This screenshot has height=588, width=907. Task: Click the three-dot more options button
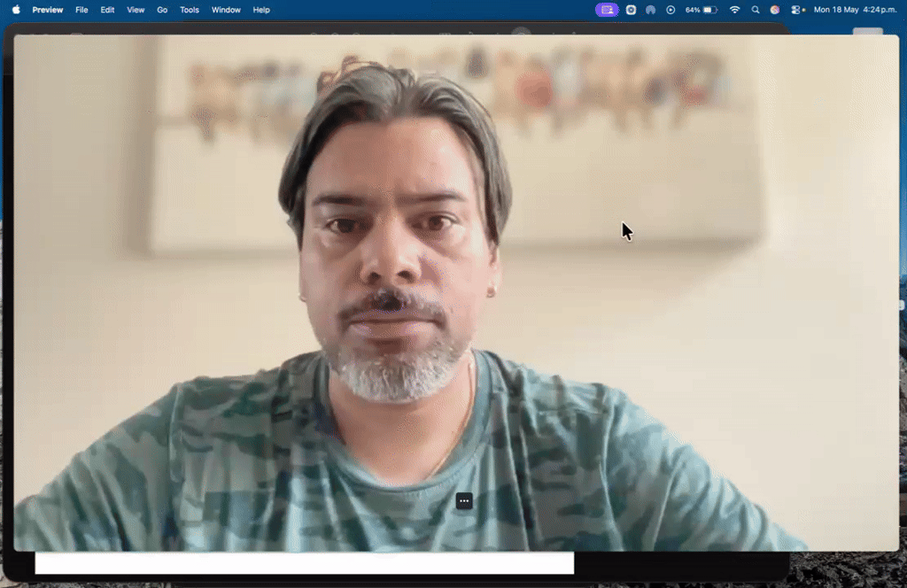click(464, 500)
